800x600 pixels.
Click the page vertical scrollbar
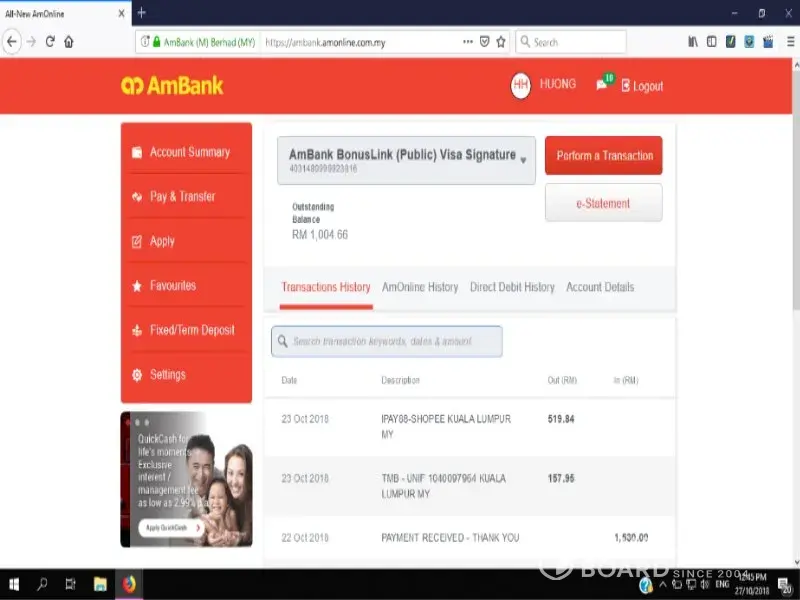click(x=796, y=189)
